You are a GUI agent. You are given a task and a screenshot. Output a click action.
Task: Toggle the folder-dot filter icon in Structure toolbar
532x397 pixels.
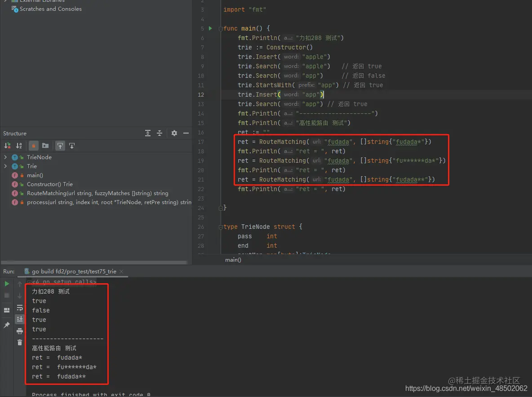tap(45, 146)
